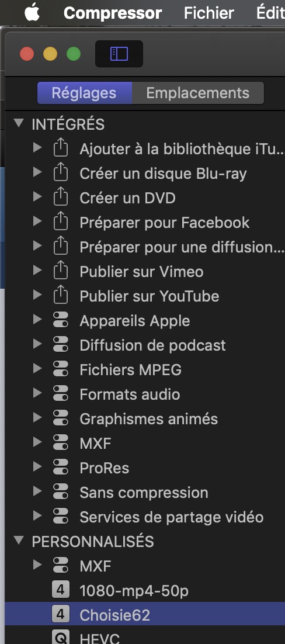Toggle the settings sidebar panel icon

click(x=119, y=54)
